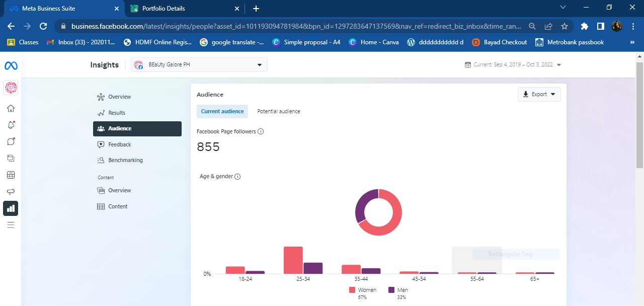The height and width of the screenshot is (306, 644).
Task: Click browser Forward arrow
Action: coord(27,26)
